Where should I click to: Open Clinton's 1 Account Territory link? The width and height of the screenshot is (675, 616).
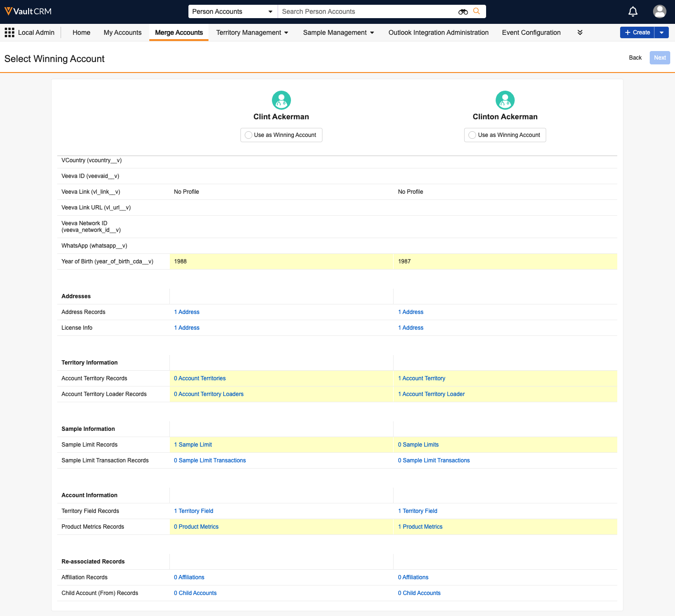pyautogui.click(x=422, y=378)
